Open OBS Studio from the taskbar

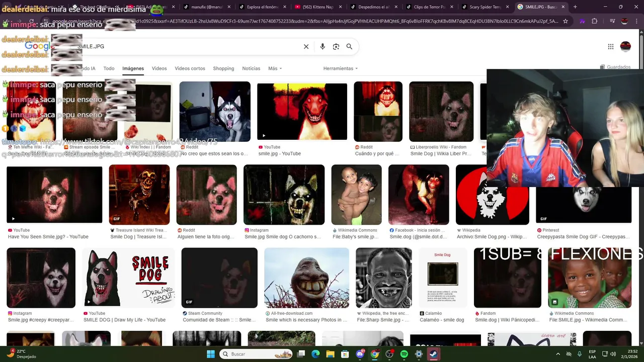pos(389,354)
